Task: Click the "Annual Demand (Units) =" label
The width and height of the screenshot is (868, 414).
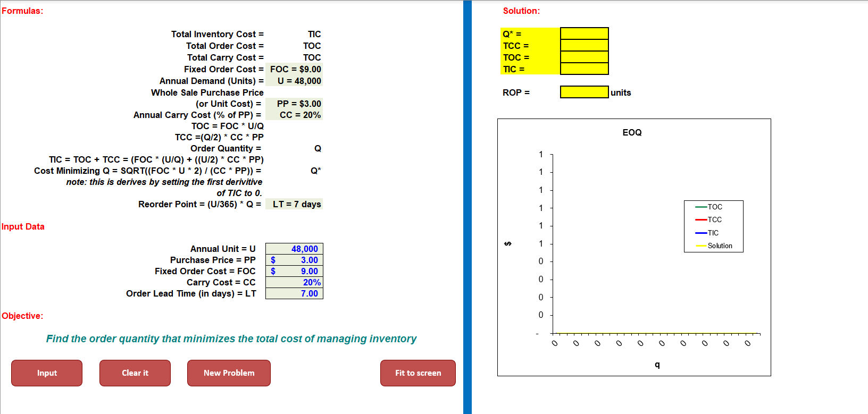Action: tap(212, 81)
